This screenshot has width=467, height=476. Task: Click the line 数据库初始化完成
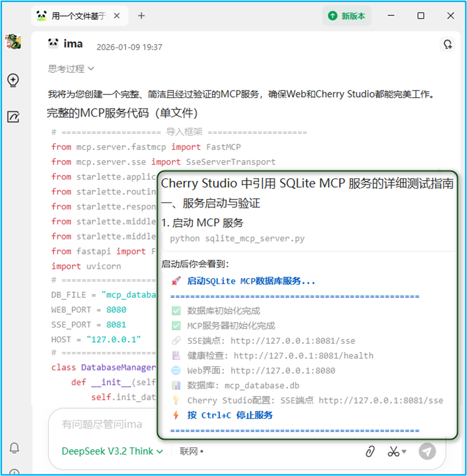[x=223, y=311]
